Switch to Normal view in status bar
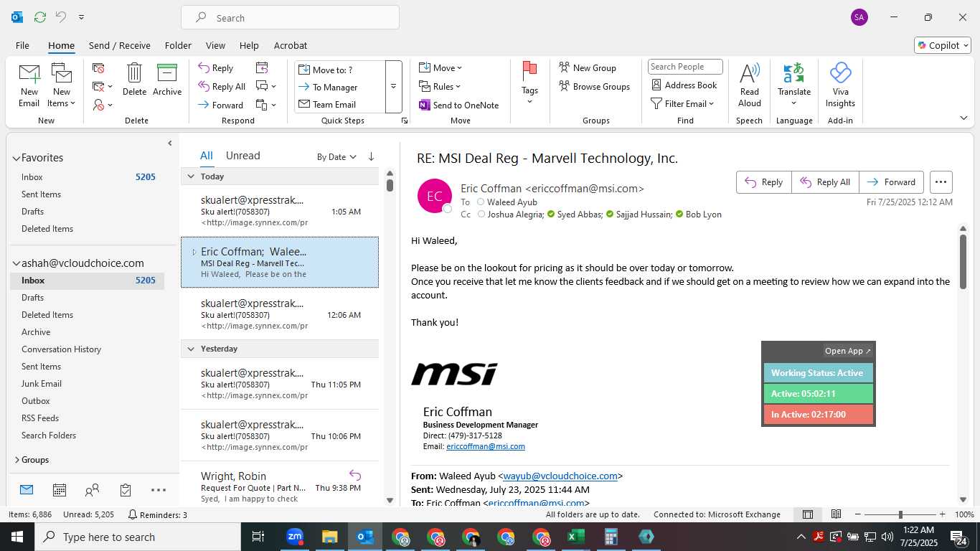980x551 pixels. 808,514
